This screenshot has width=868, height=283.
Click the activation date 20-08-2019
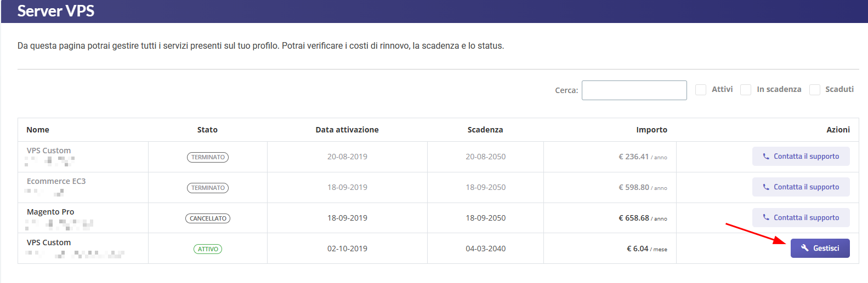coord(347,157)
